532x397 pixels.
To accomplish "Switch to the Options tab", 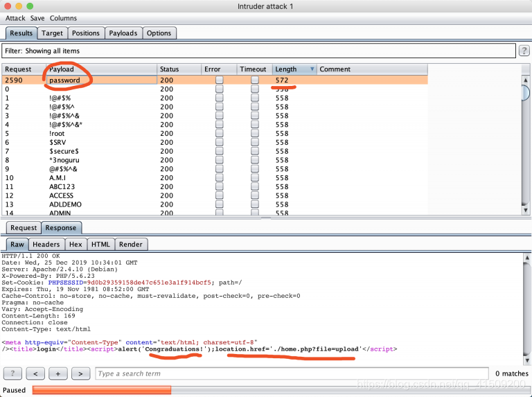I will pyautogui.click(x=159, y=33).
